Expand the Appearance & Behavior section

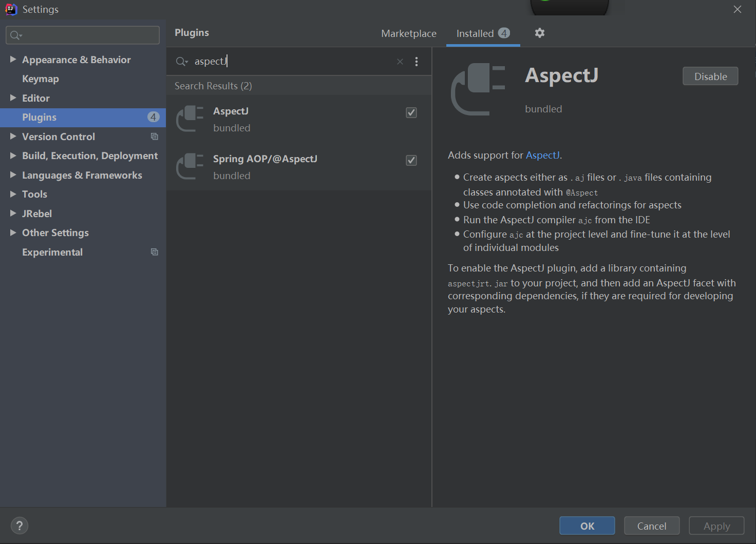(13, 60)
